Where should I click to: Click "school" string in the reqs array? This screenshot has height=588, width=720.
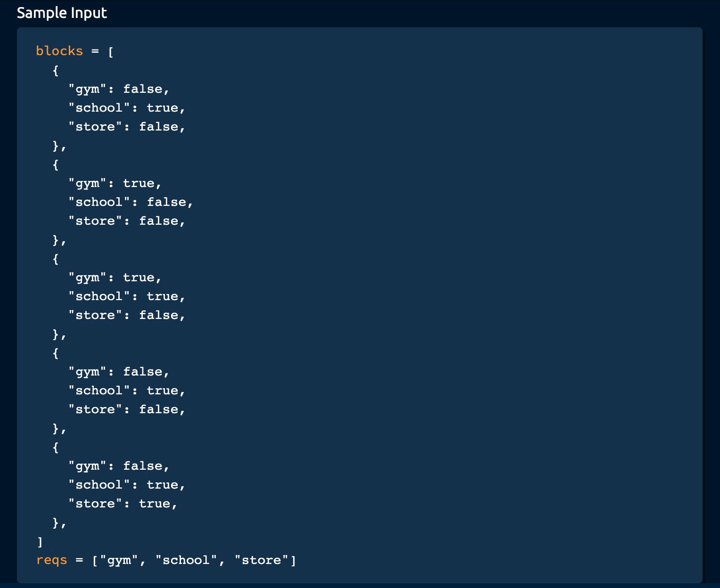pyautogui.click(x=186, y=560)
